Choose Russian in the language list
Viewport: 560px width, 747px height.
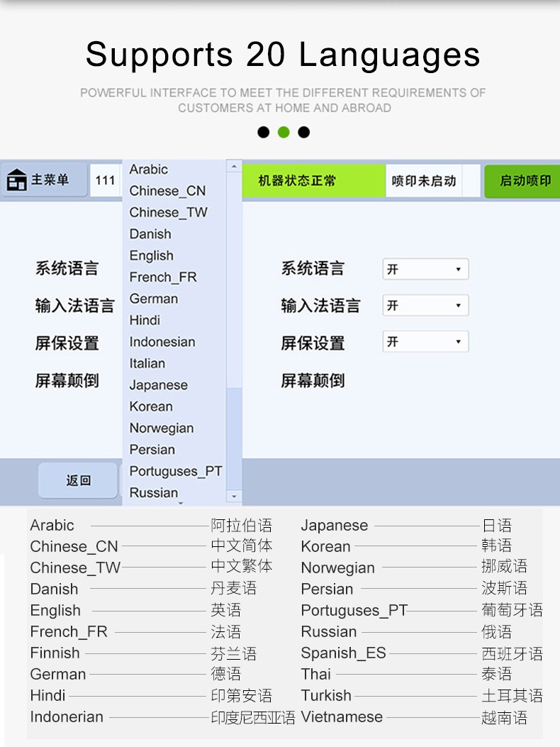tap(153, 492)
